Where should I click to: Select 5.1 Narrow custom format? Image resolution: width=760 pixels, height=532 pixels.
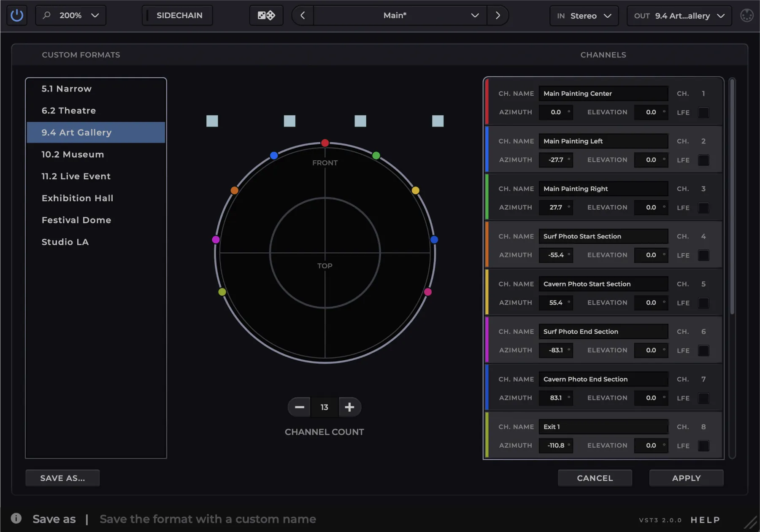point(96,89)
